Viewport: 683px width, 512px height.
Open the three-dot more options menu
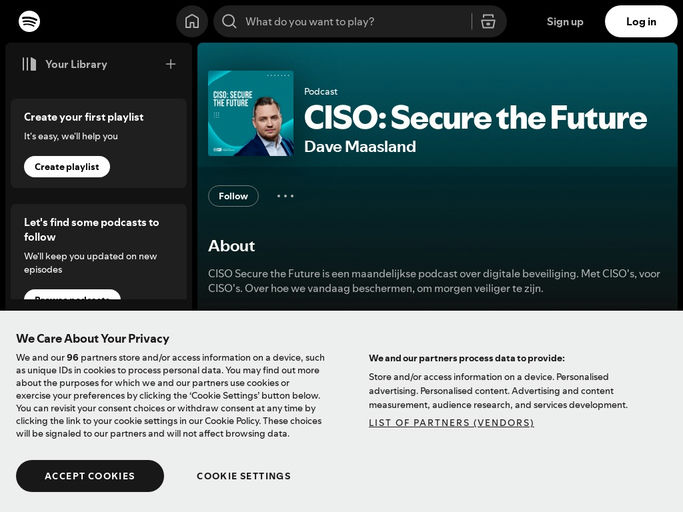point(285,196)
